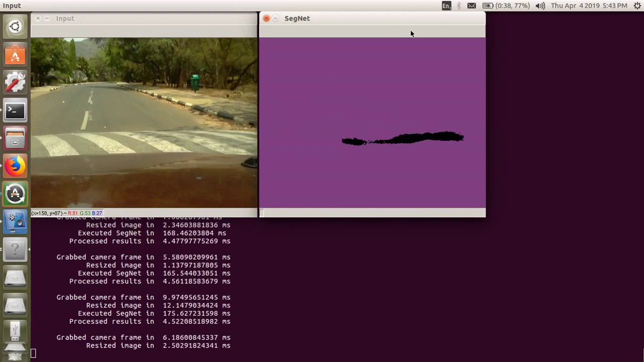Select 'Processed results in 4.52208518982 ms' line
Viewport: 644px width, 362px height.
(x=150, y=321)
